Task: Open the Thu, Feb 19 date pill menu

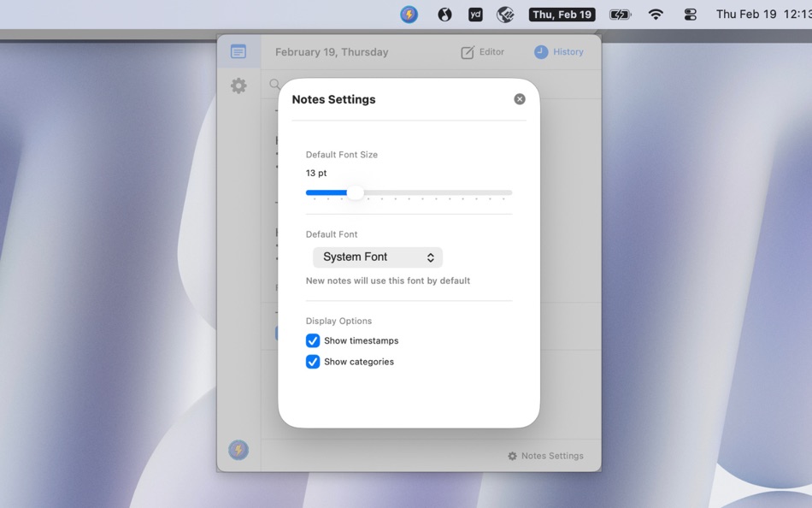Action: click(x=562, y=14)
